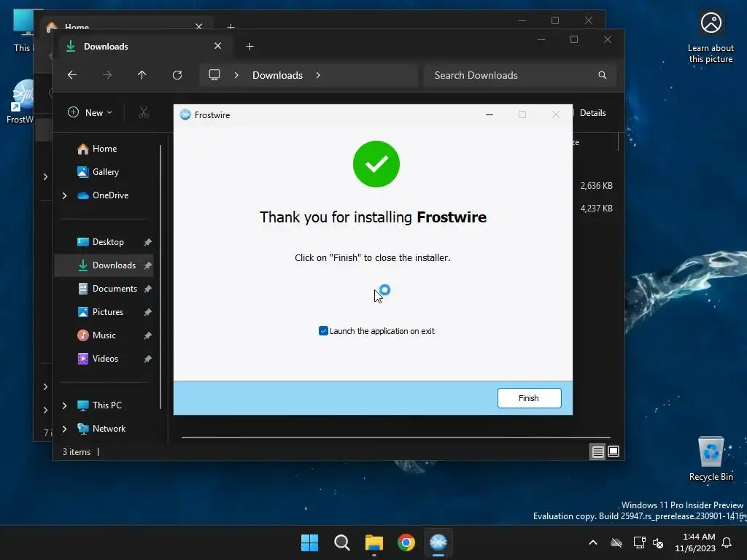Expand the chevron before Downloads breadcrumb
Image resolution: width=747 pixels, height=560 pixels.
click(x=236, y=75)
